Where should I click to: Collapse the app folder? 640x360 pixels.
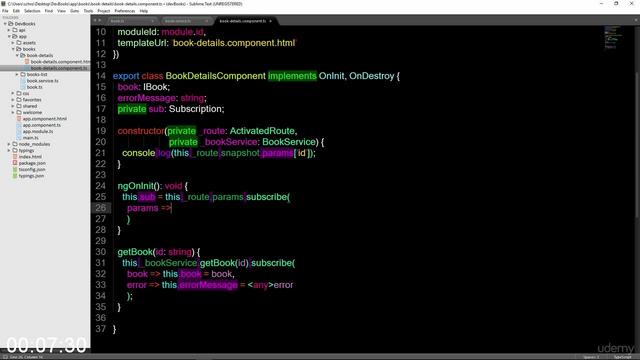[x=9, y=37]
